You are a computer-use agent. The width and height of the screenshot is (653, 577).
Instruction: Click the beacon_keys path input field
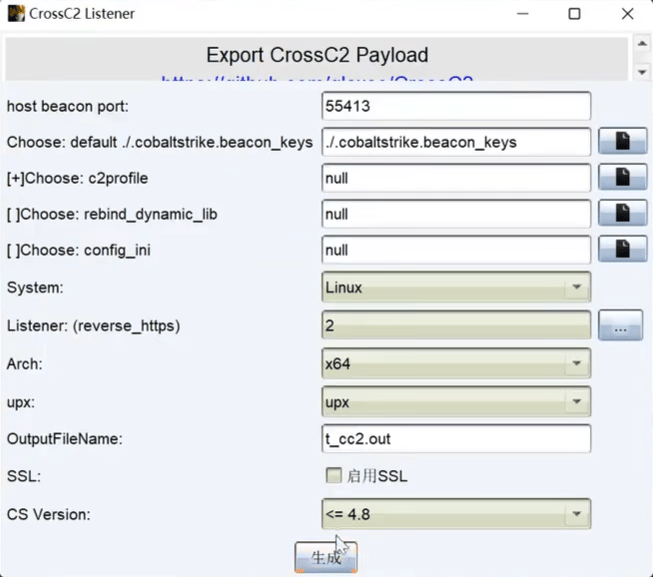pos(456,142)
